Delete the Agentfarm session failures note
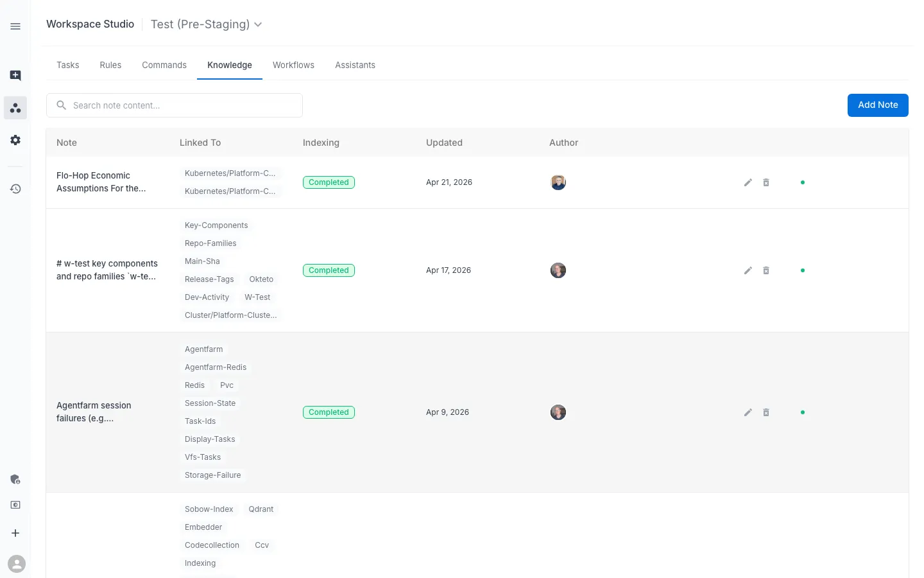 (x=766, y=412)
